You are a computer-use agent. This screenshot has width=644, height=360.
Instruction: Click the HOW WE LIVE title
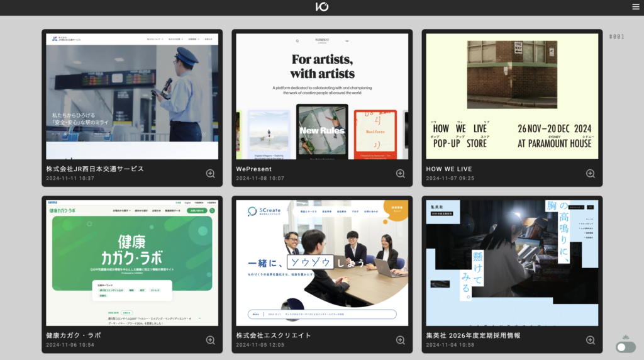coord(449,169)
